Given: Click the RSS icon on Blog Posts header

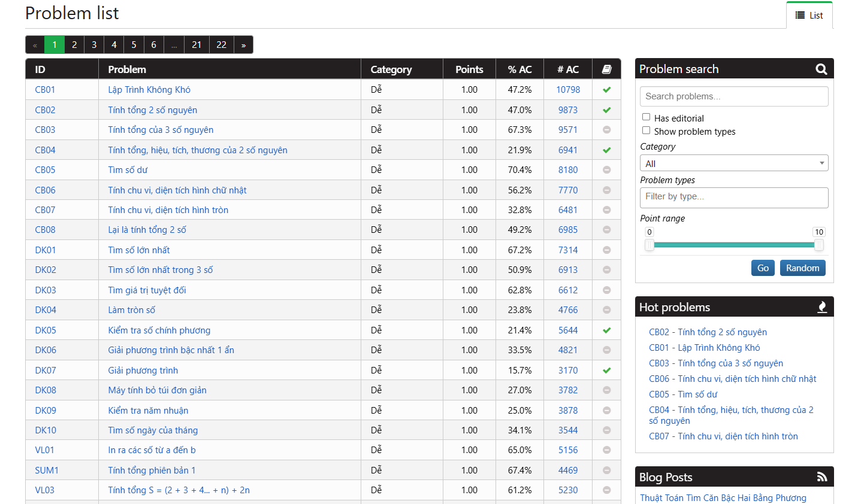Looking at the screenshot, I should coord(823,476).
